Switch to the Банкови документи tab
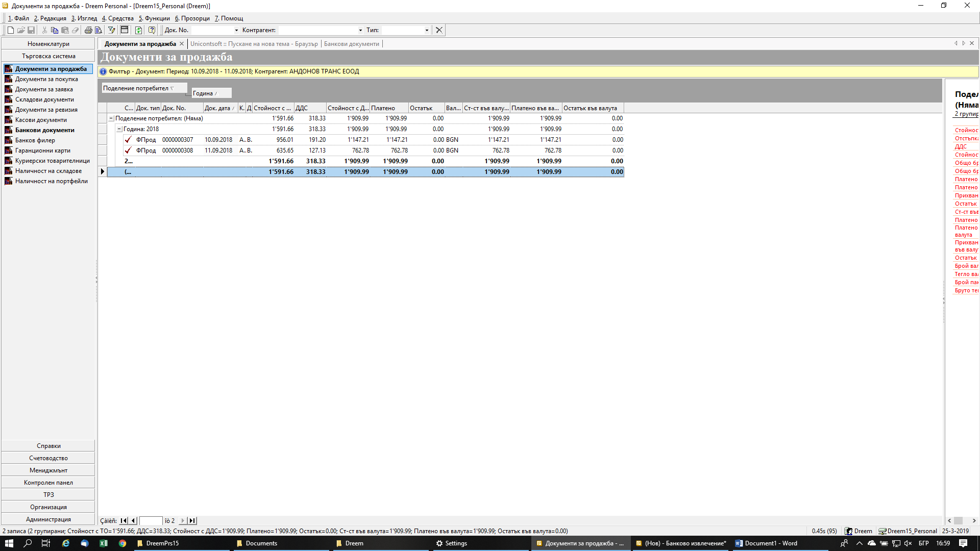This screenshot has height=551, width=980. 352,44
